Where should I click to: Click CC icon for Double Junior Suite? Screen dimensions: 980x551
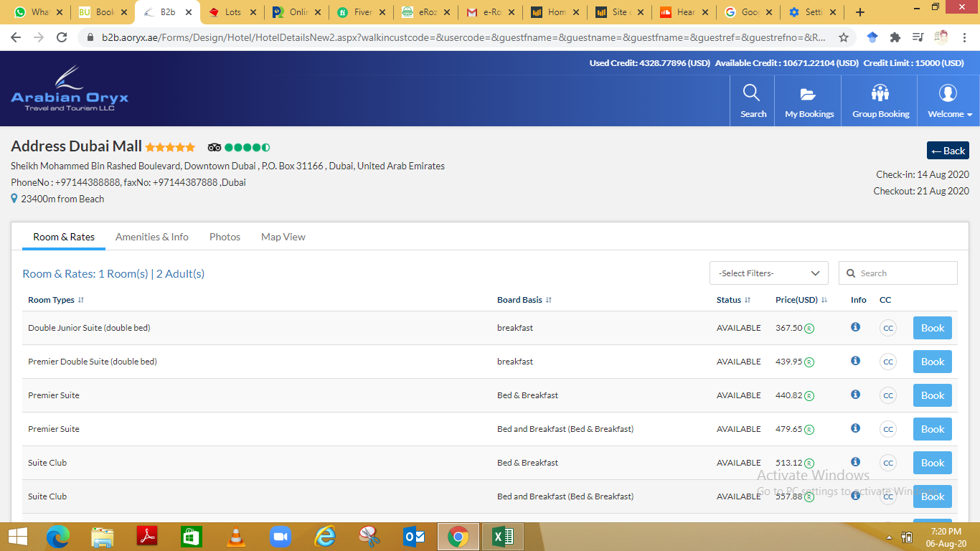(x=888, y=328)
